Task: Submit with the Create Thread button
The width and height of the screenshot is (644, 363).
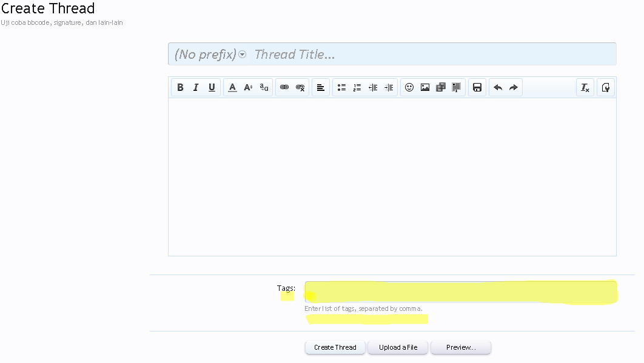Action: (335, 347)
